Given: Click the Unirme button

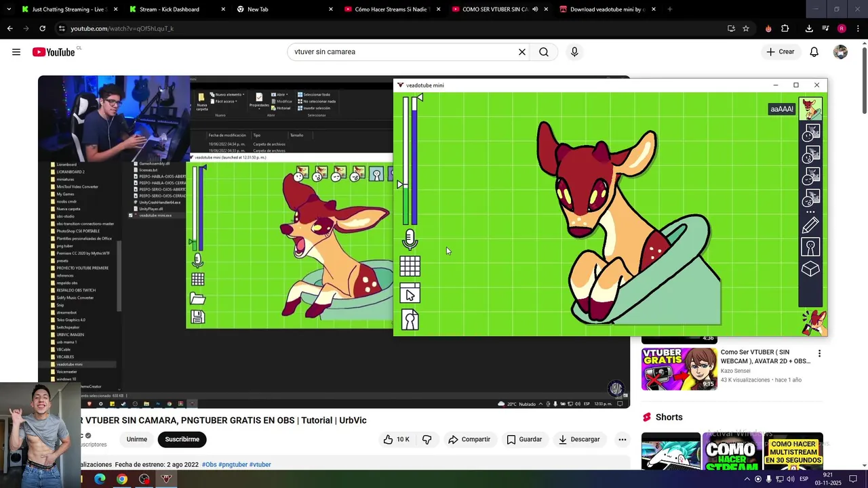Looking at the screenshot, I should tap(136, 439).
